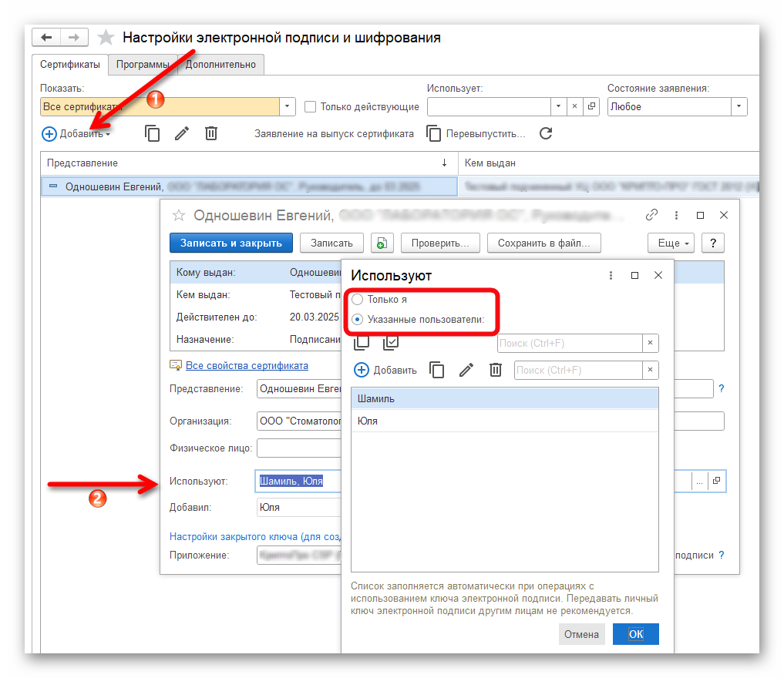Click the Записать button
784x678 pixels.
point(331,243)
